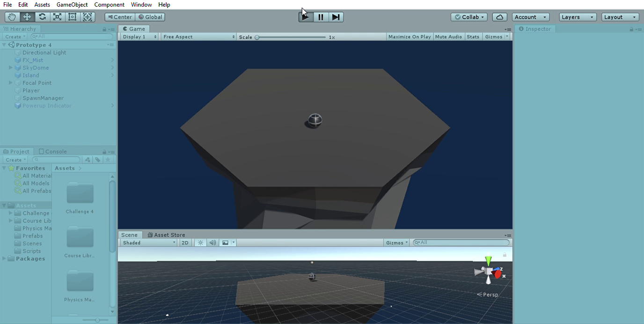644x324 pixels.
Task: Toggle 2D mode in Scene view
Action: pyautogui.click(x=185, y=243)
